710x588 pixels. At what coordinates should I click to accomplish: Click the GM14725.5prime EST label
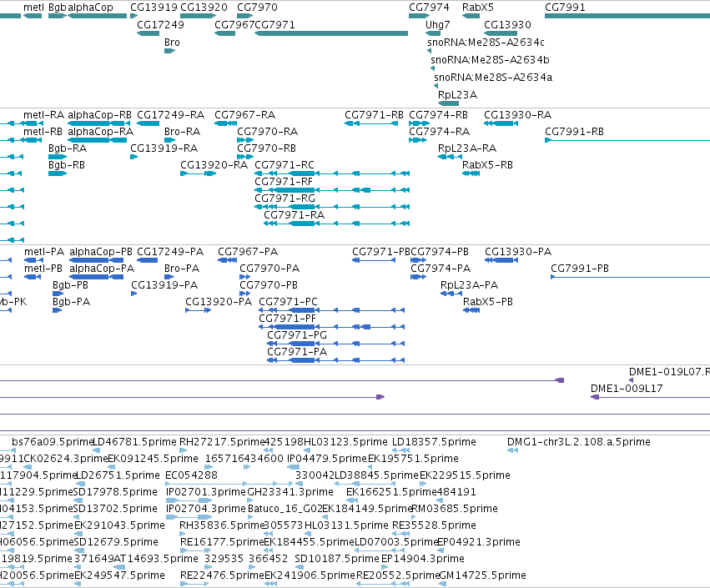[483, 575]
